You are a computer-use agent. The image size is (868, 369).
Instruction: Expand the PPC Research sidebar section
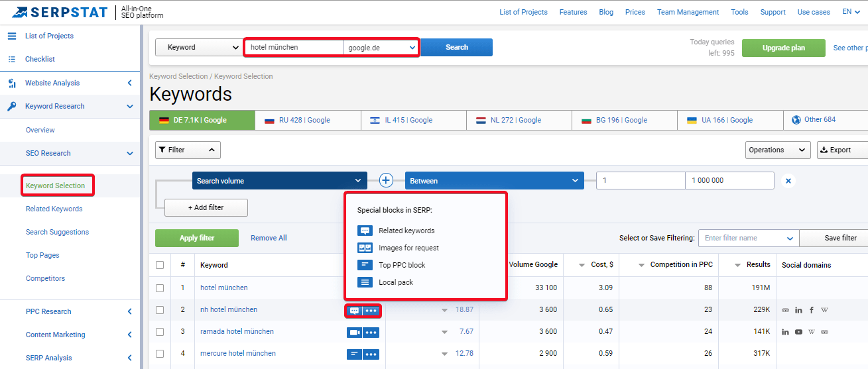130,311
